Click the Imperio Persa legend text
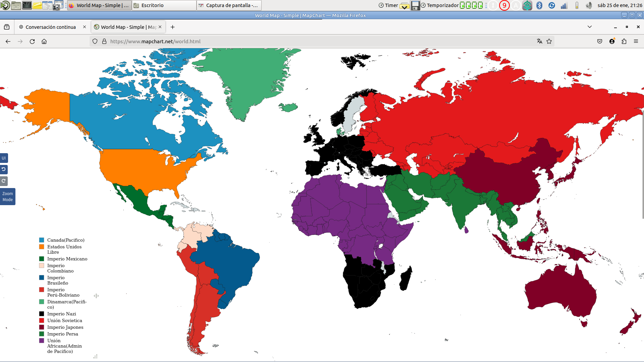Screen dimensions: 644x362 (x=63, y=334)
